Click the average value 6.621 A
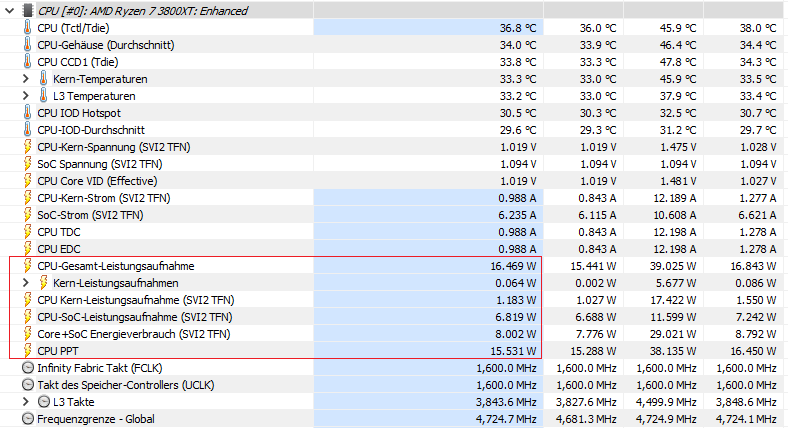Image resolution: width=788 pixels, height=428 pixels. point(757,215)
